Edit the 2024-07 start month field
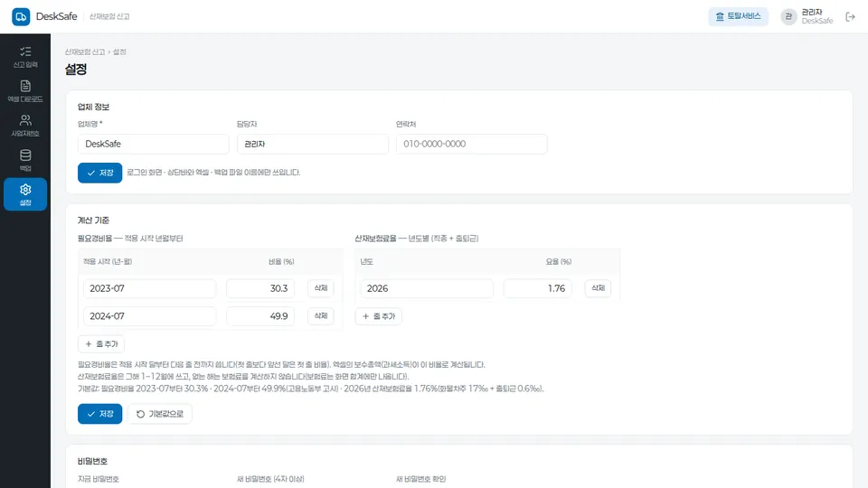Image resolution: width=868 pixels, height=488 pixels. pos(149,316)
